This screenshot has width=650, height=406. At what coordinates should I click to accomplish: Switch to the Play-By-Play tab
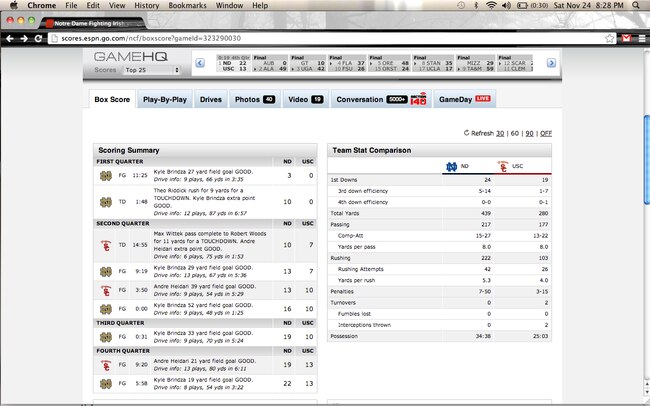point(165,100)
